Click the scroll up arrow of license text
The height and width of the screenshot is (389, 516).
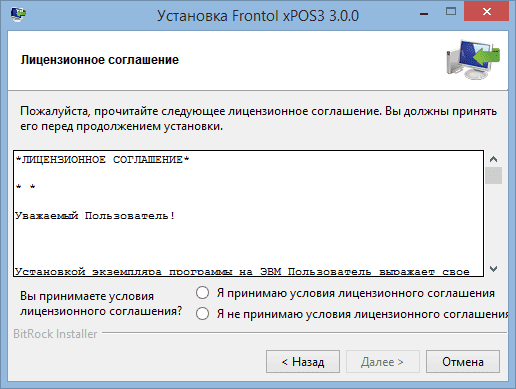click(x=494, y=159)
